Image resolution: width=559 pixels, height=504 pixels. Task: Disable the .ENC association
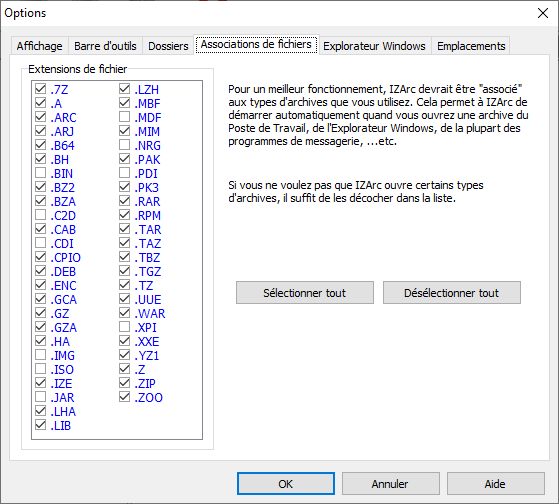point(41,285)
